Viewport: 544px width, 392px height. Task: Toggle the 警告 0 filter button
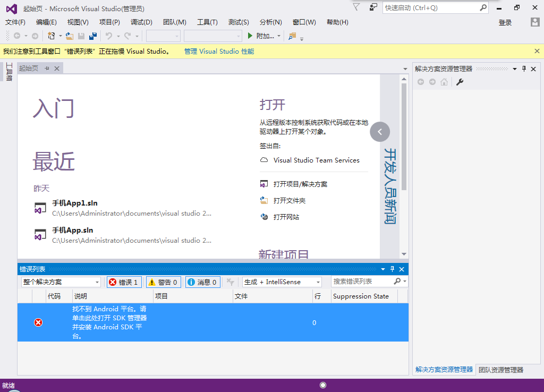163,282
